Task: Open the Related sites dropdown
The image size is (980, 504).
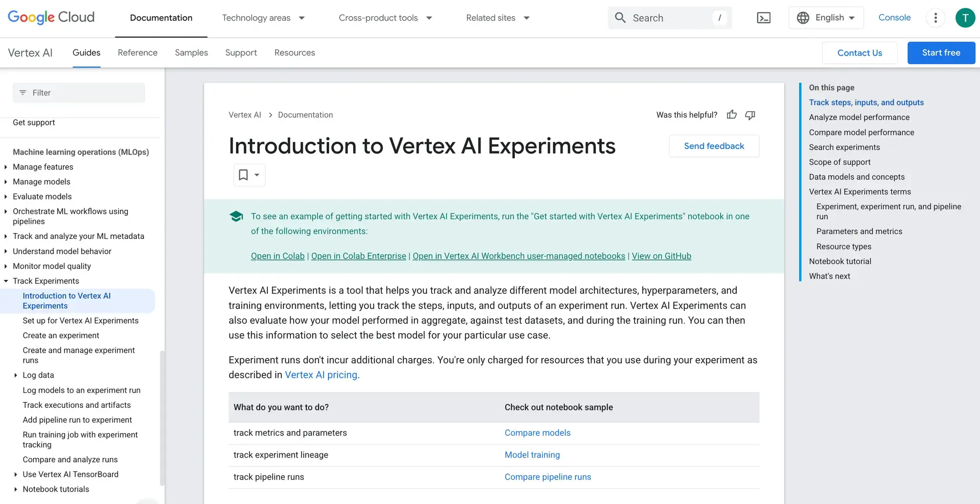Action: (x=498, y=18)
